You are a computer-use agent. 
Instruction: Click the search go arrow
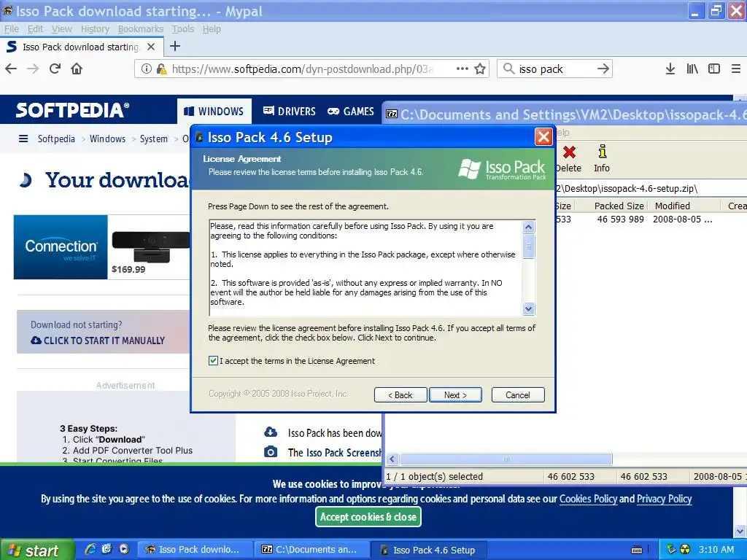(603, 69)
